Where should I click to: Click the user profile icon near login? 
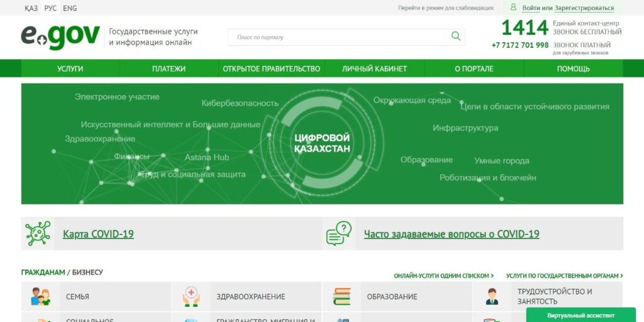click(513, 7)
